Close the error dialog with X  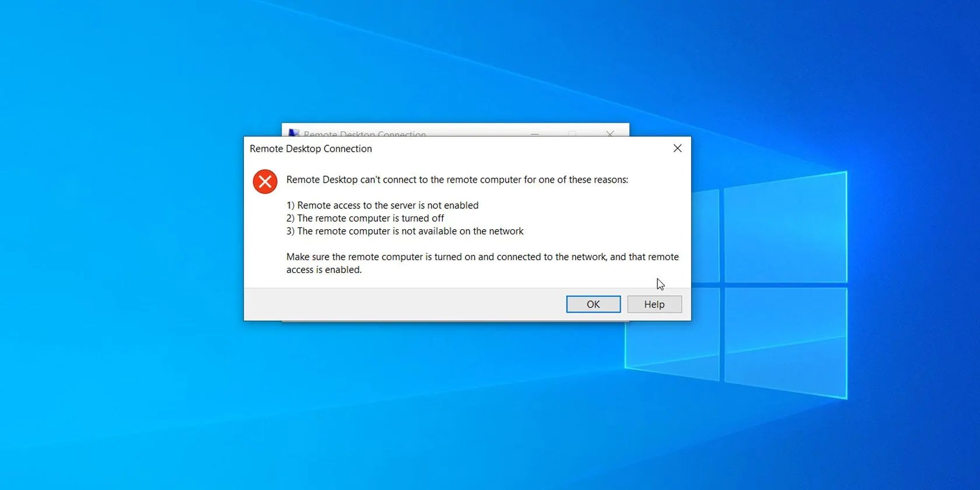(677, 148)
